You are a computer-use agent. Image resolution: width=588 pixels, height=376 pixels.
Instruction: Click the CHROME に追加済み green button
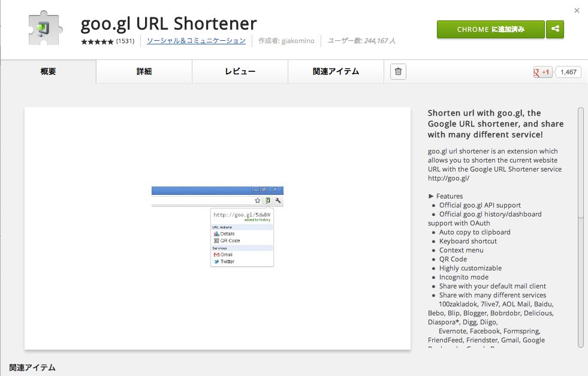pos(490,29)
